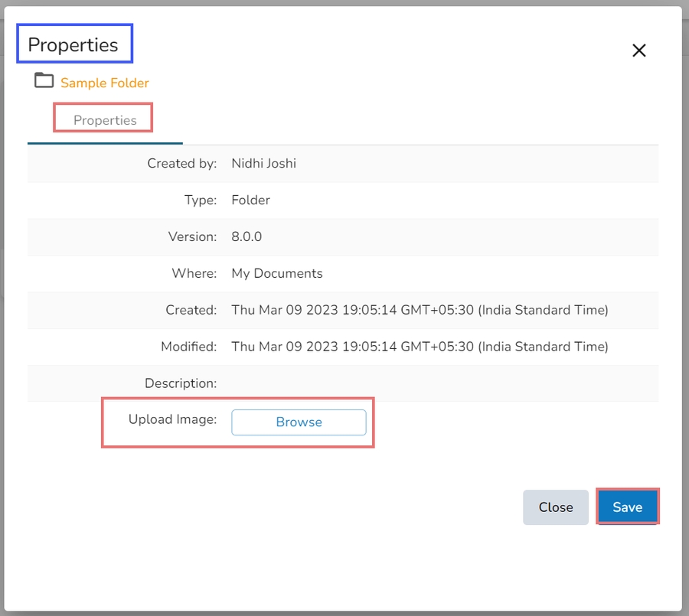This screenshot has width=689, height=616.
Task: Click the creator name Nidhi Joshi
Action: pyautogui.click(x=263, y=163)
